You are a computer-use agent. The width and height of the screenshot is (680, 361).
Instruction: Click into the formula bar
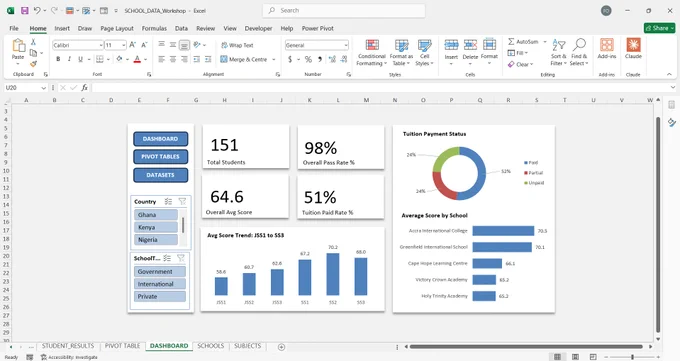380,88
